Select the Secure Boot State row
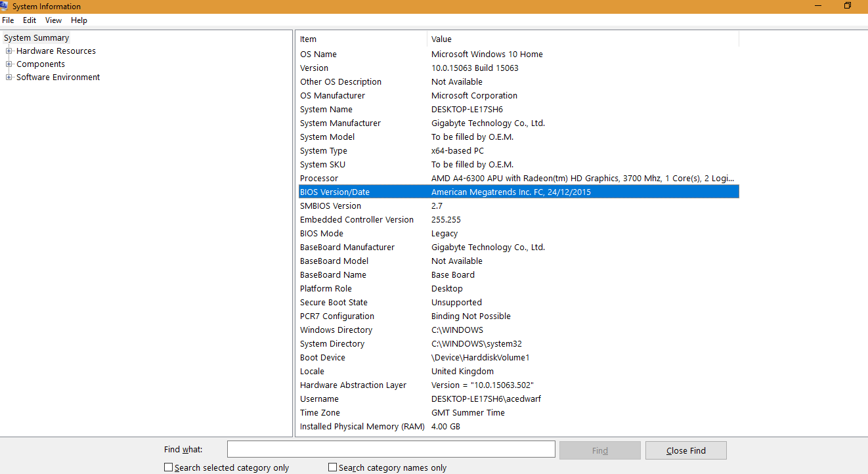This screenshot has height=474, width=868. point(517,303)
